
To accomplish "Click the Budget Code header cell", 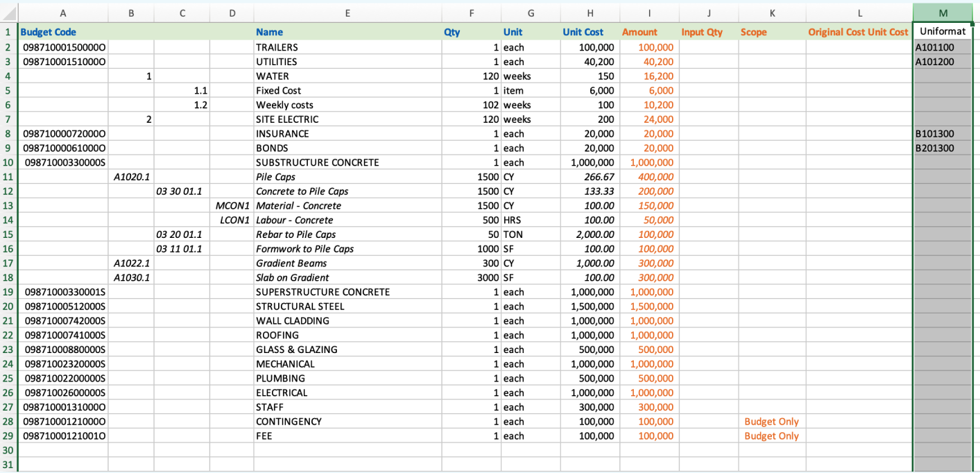I will pyautogui.click(x=63, y=32).
